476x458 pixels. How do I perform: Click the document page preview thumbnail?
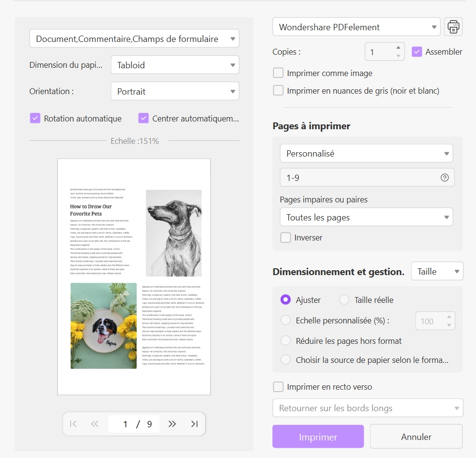(x=134, y=277)
